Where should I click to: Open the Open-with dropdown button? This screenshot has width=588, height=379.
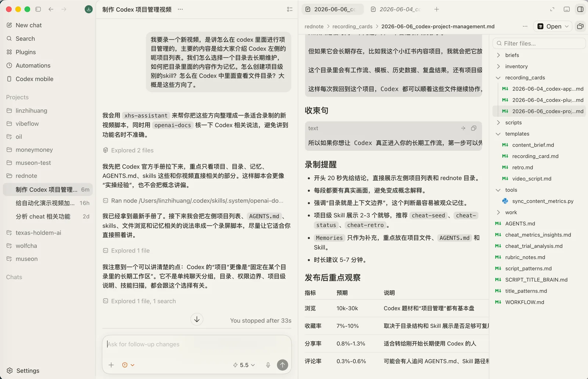553,26
